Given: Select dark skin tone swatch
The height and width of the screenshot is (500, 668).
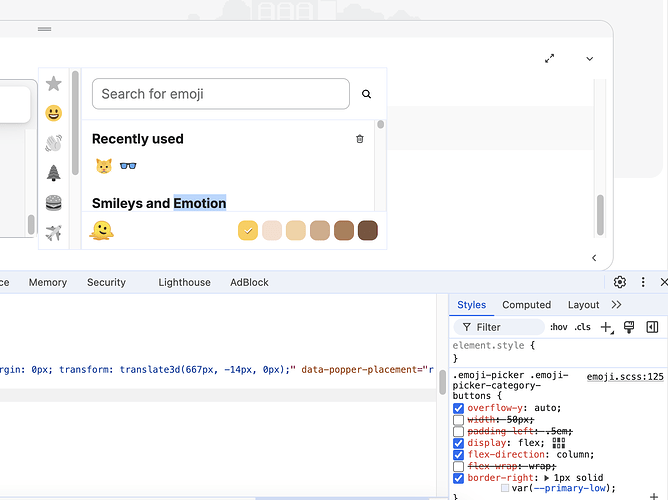Looking at the screenshot, I should (x=368, y=230).
